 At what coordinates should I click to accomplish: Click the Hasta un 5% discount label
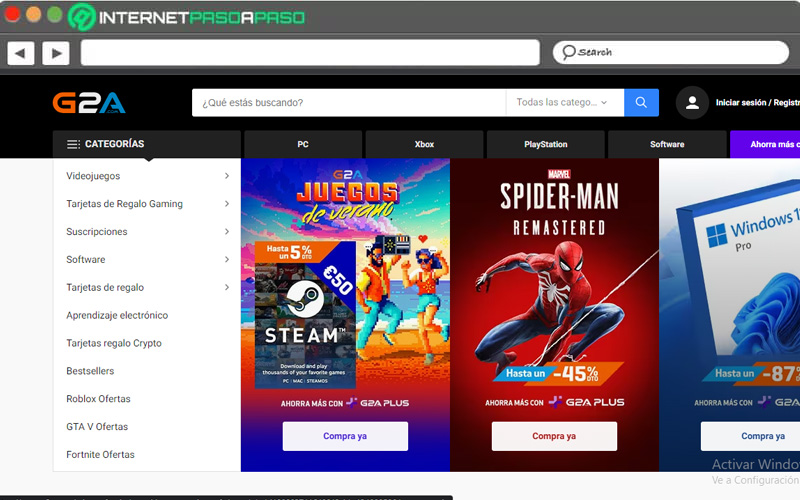click(289, 251)
